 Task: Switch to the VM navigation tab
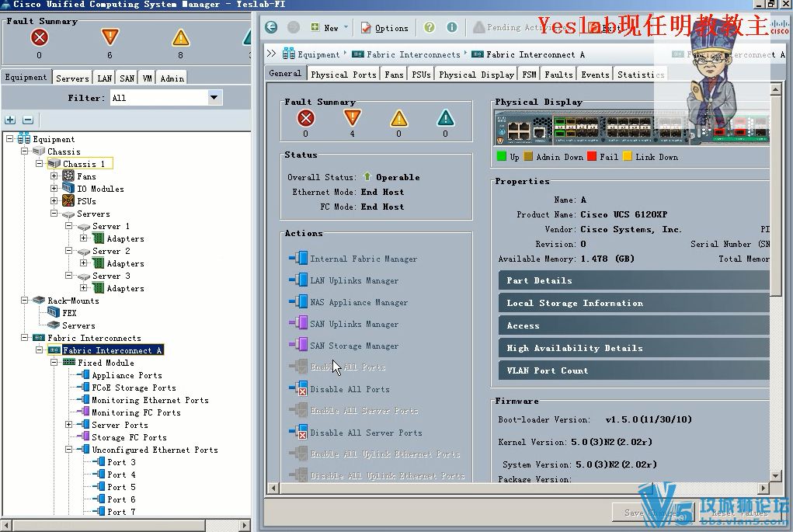click(x=147, y=78)
